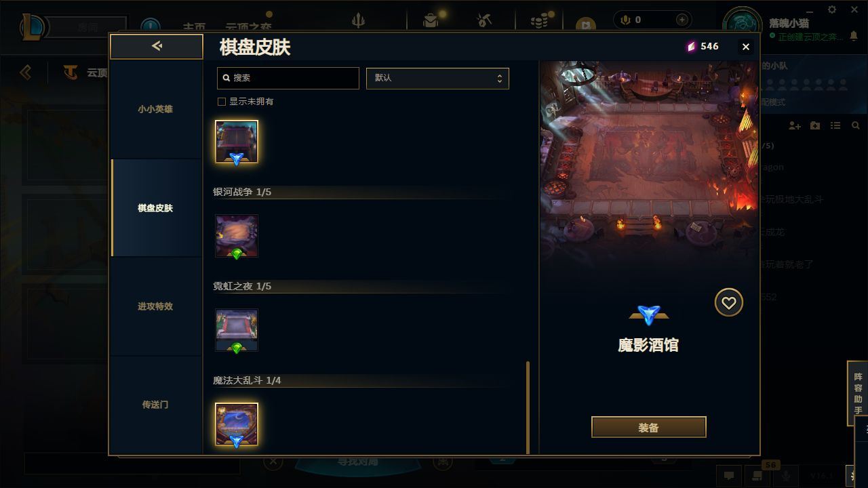Switch to the 进攻特效 tab
The height and width of the screenshot is (488, 868).
pyautogui.click(x=155, y=306)
